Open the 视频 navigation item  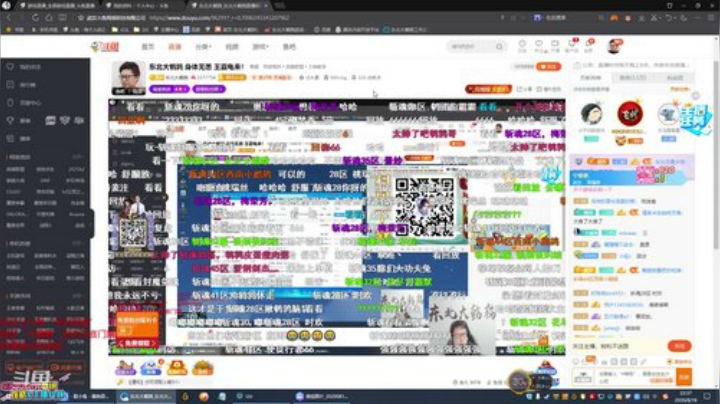coord(232,46)
